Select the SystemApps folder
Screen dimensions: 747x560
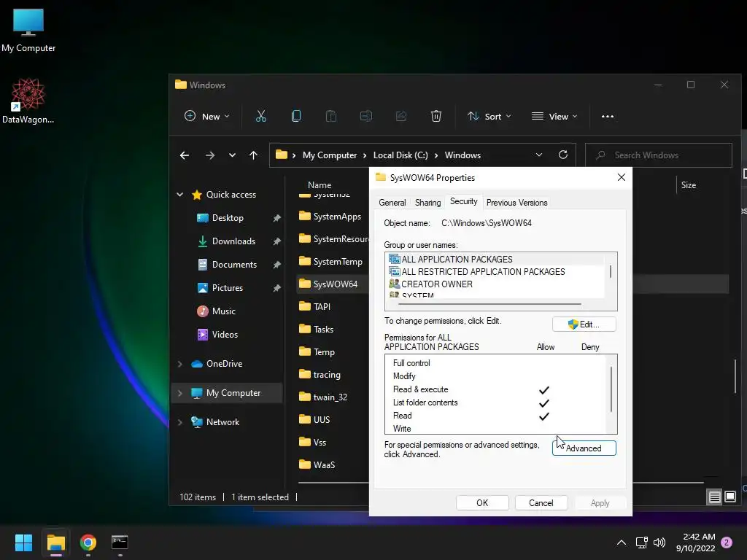330,217
